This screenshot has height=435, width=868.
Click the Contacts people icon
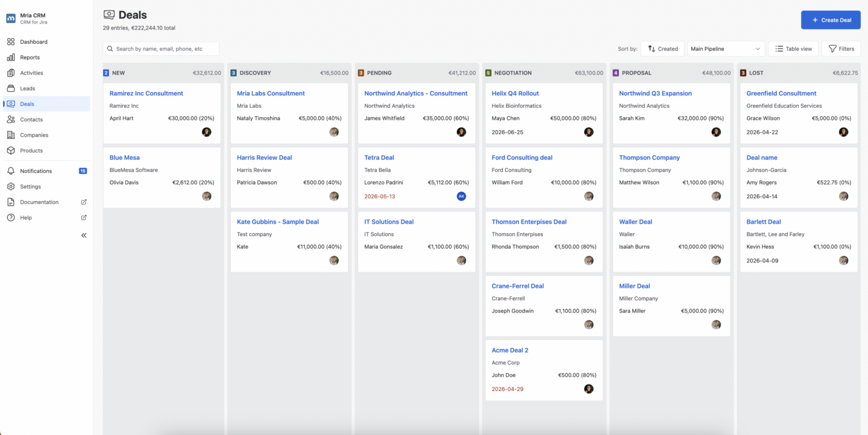tap(11, 120)
